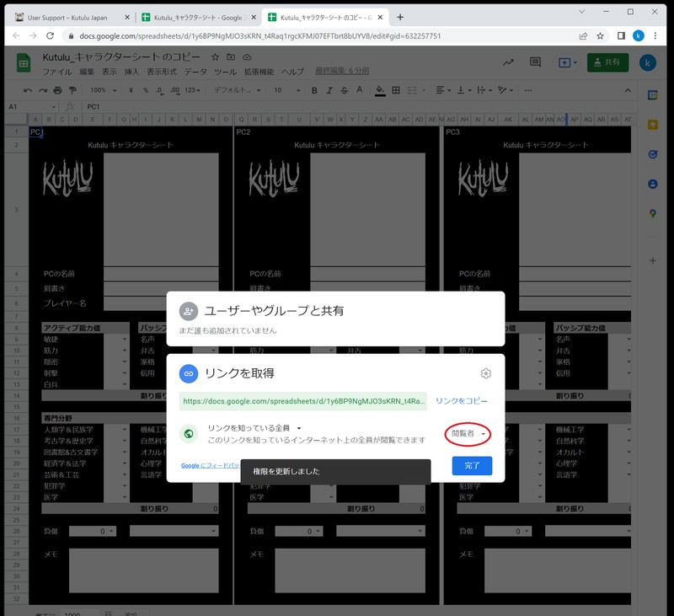Open text rotation dropdown
The width and height of the screenshot is (674, 616).
click(505, 90)
